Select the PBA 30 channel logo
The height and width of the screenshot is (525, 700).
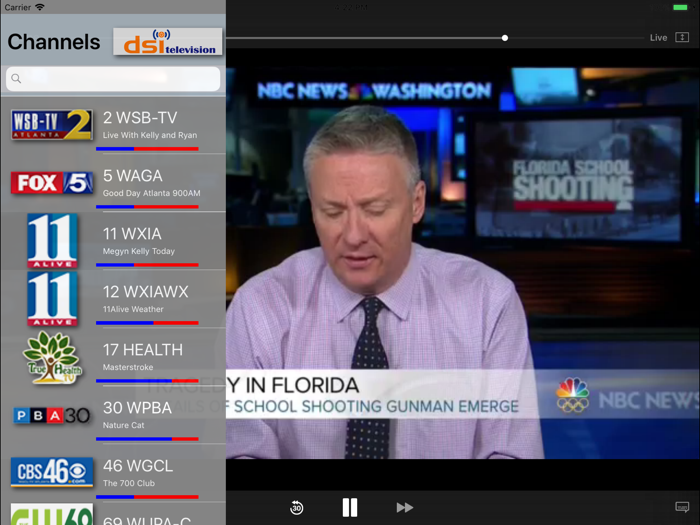coord(52,416)
